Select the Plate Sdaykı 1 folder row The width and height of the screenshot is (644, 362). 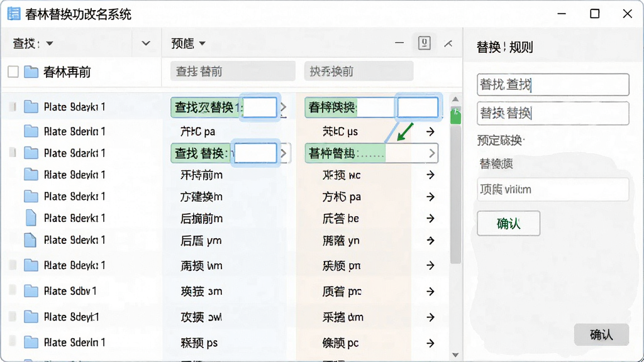pyautogui.click(x=82, y=107)
